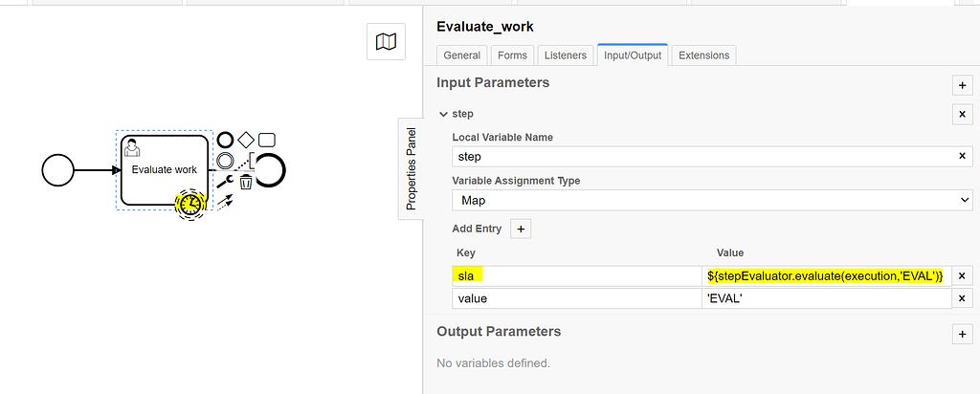Screen dimensions: 980x394
Task: Toggle the Properties Panel side tab
Action: (x=411, y=168)
